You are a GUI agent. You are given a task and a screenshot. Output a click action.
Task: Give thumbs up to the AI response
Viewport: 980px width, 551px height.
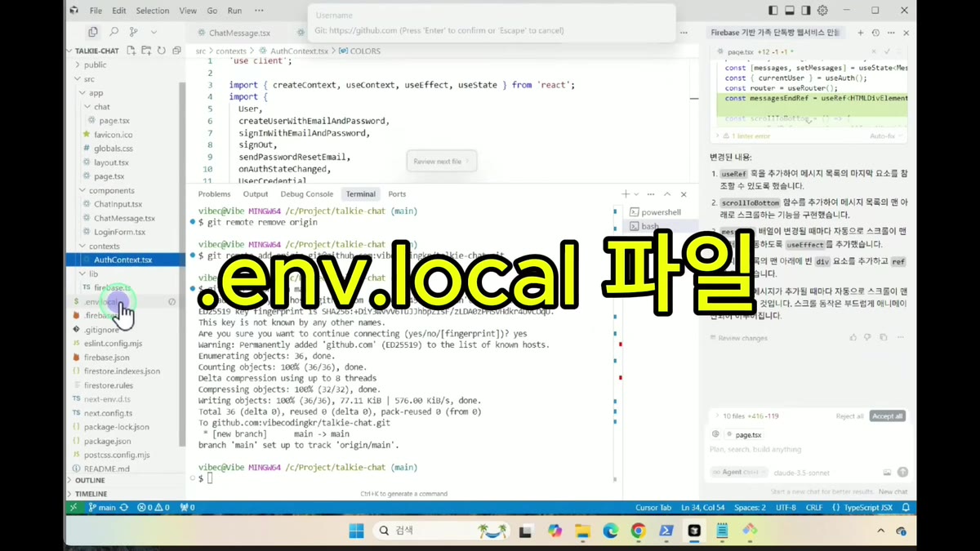coord(853,337)
